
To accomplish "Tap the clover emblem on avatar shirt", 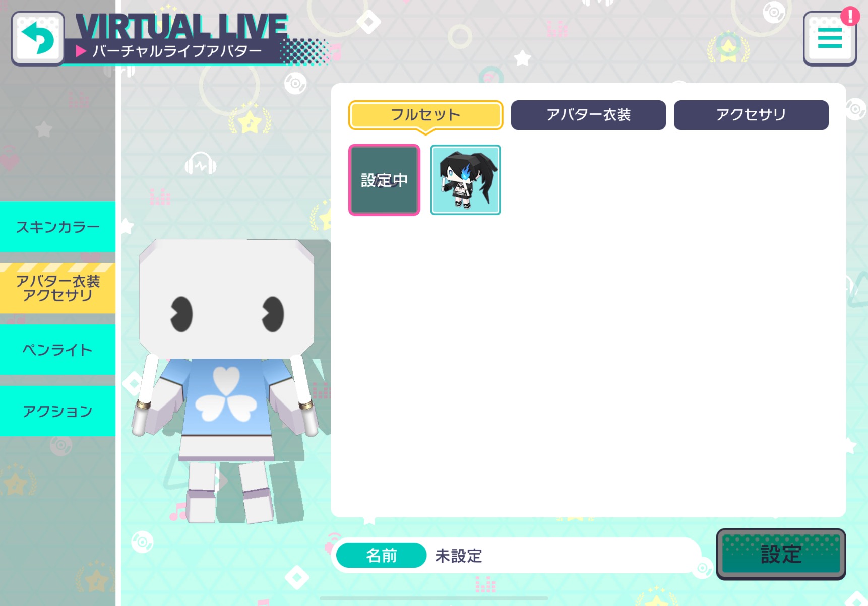I will [225, 394].
